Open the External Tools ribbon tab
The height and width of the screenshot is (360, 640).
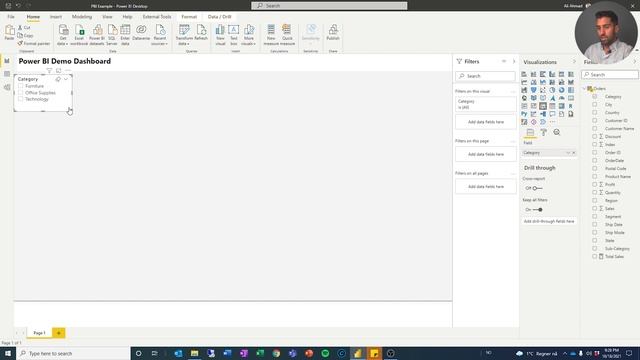coord(157,17)
